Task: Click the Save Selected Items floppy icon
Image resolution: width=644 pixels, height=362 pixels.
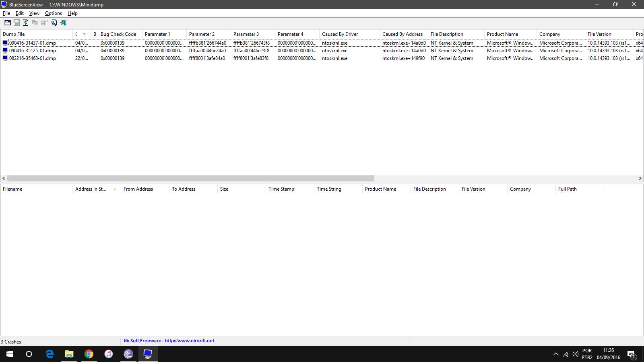Action: coord(17,23)
